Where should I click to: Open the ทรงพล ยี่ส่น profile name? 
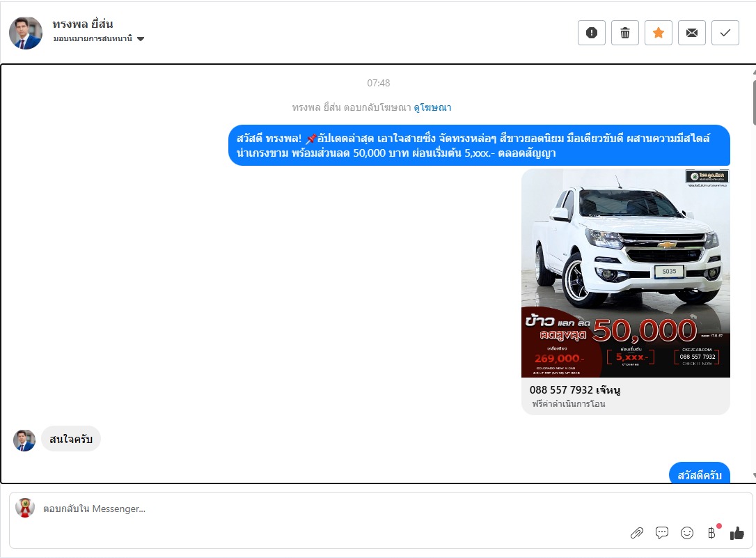pos(83,24)
